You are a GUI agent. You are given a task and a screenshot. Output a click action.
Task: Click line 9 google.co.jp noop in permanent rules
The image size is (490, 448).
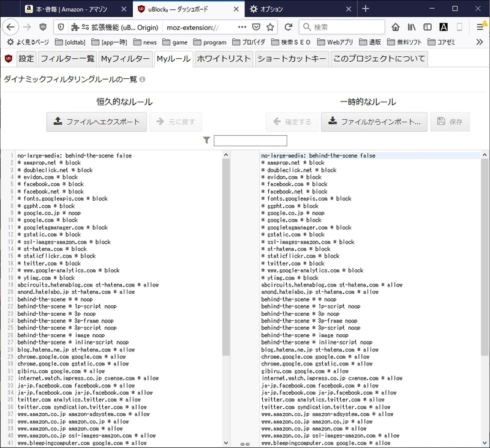tap(49, 213)
